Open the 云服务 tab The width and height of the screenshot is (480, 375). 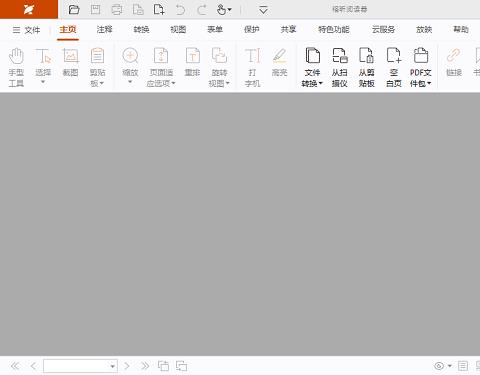pyautogui.click(x=383, y=30)
